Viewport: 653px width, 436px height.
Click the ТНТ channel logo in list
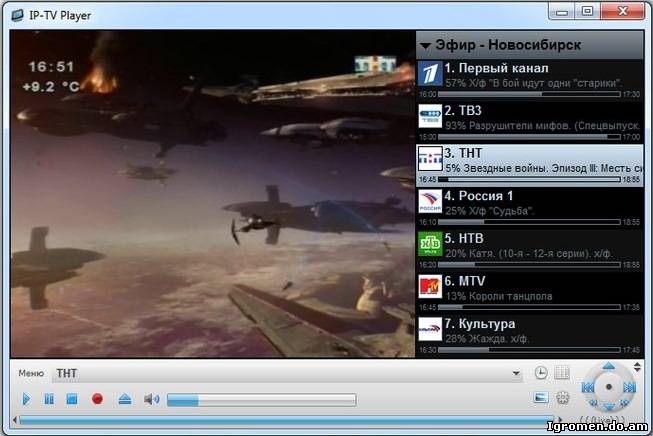point(430,159)
